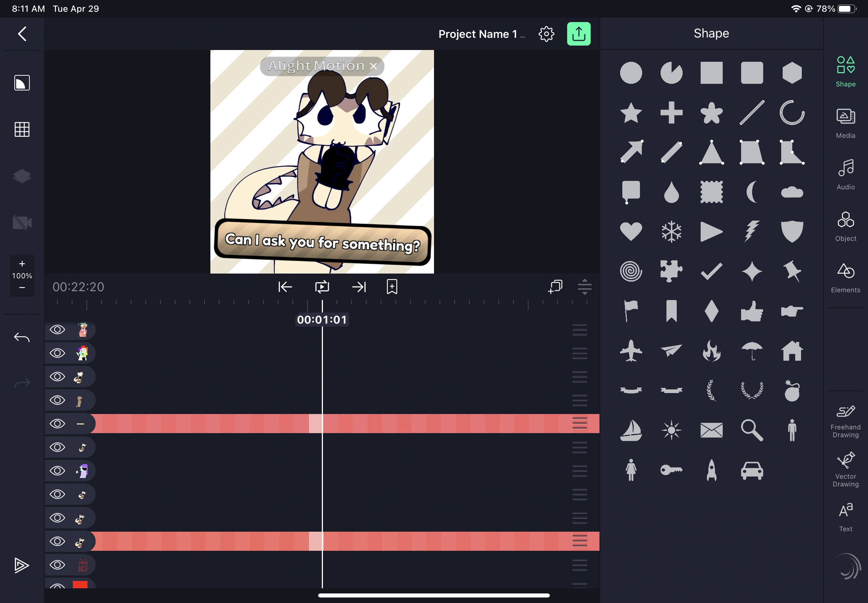This screenshot has width=868, height=603.
Task: Open the project settings gear
Action: coord(546,34)
